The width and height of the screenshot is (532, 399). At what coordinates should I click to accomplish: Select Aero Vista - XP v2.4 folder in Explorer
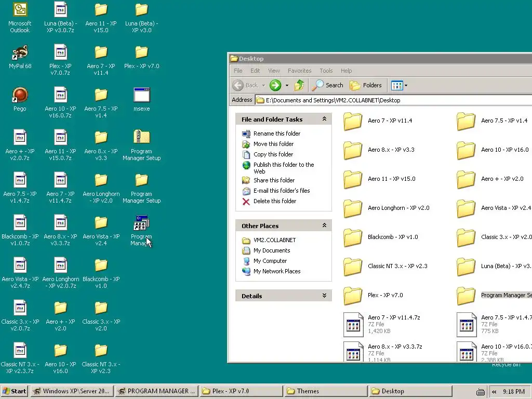494,208
